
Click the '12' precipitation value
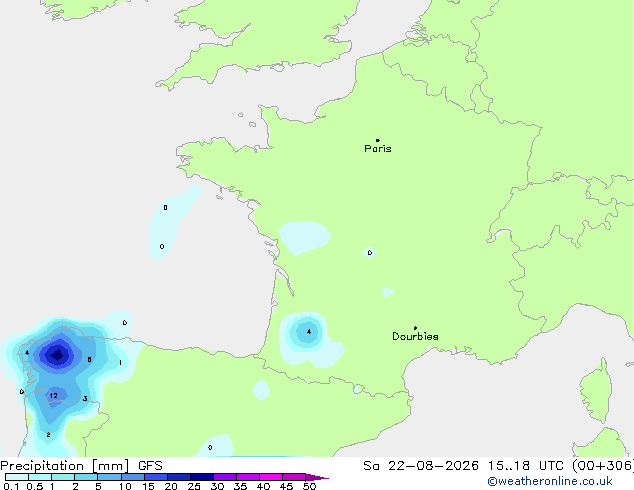pos(53,395)
